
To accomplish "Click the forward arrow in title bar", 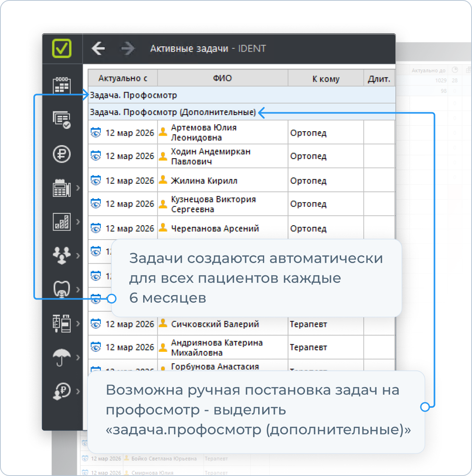I will pyautogui.click(x=128, y=48).
